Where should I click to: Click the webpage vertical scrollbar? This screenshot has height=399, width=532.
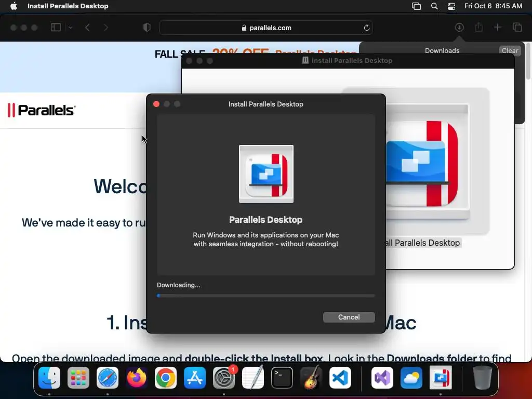click(x=528, y=61)
